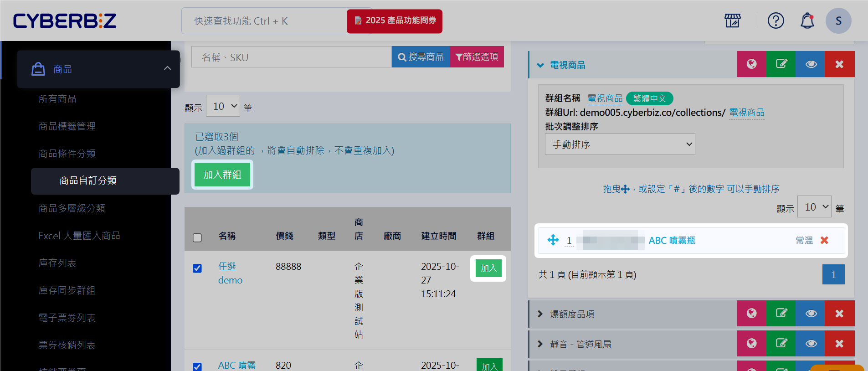Image resolution: width=868 pixels, height=371 pixels.
Task: Toggle the select-all checkbox in table header
Action: pos(197,238)
